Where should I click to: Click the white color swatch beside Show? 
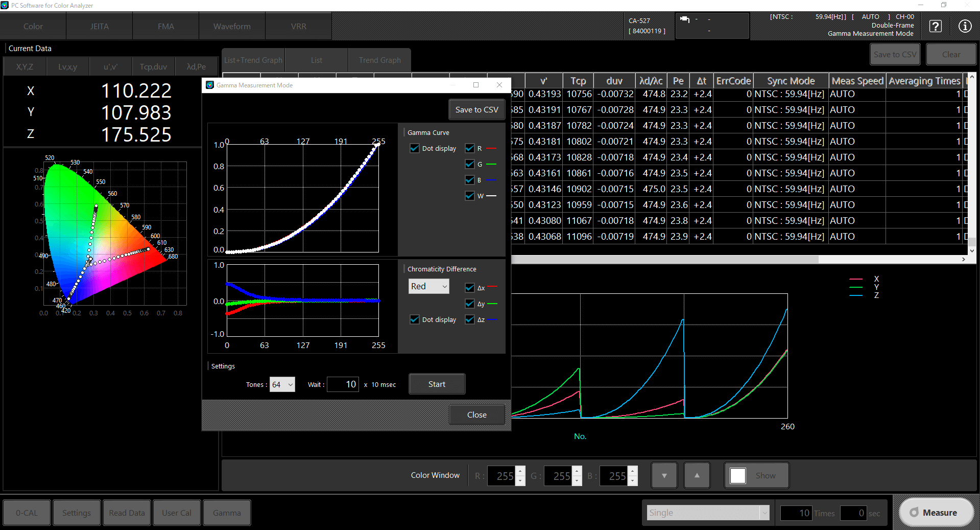(x=738, y=475)
